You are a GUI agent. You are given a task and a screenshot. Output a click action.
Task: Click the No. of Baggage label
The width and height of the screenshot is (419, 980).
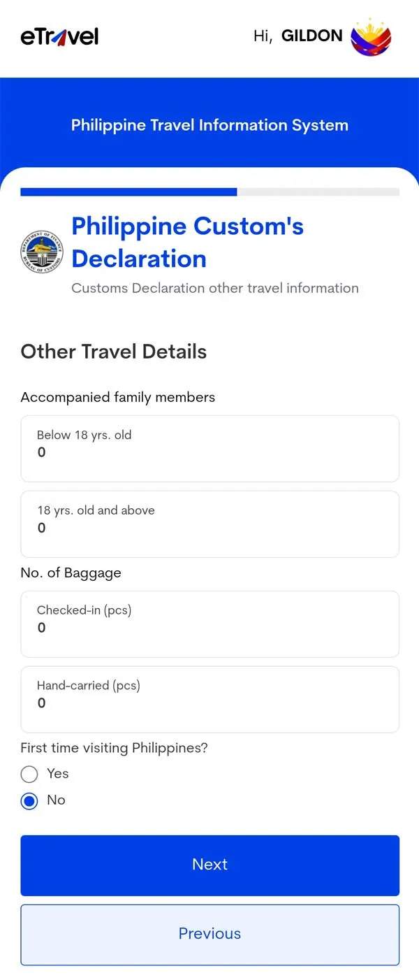pos(71,572)
